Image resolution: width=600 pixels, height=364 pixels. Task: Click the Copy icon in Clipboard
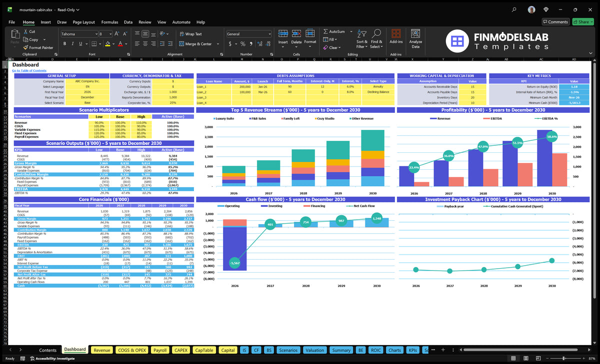pos(25,39)
